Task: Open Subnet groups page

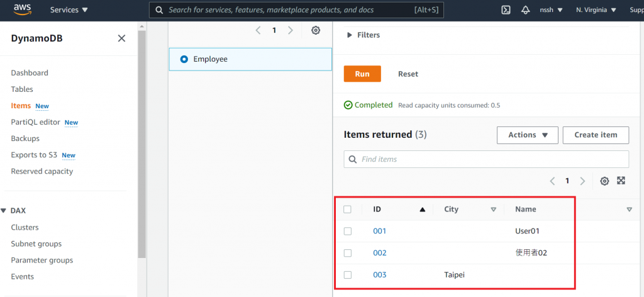Action: (36, 244)
